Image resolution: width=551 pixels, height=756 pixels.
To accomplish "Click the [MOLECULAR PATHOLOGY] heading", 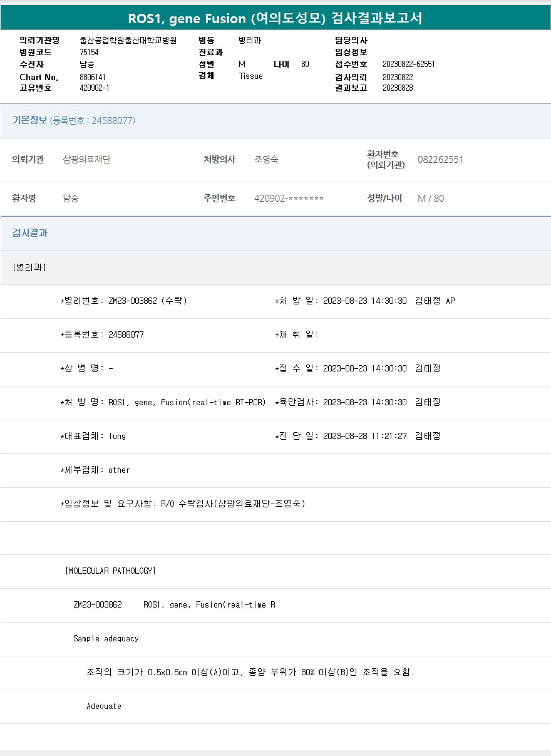I will coord(110,571).
